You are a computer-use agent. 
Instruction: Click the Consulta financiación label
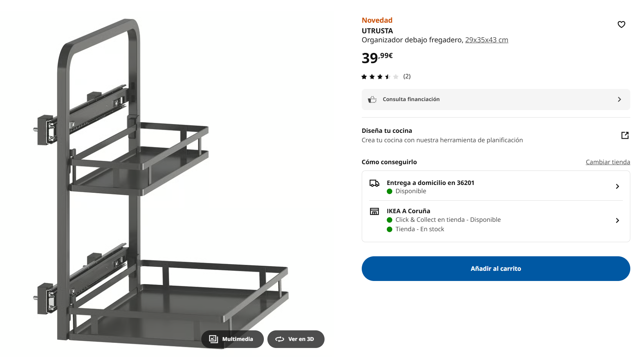point(411,100)
